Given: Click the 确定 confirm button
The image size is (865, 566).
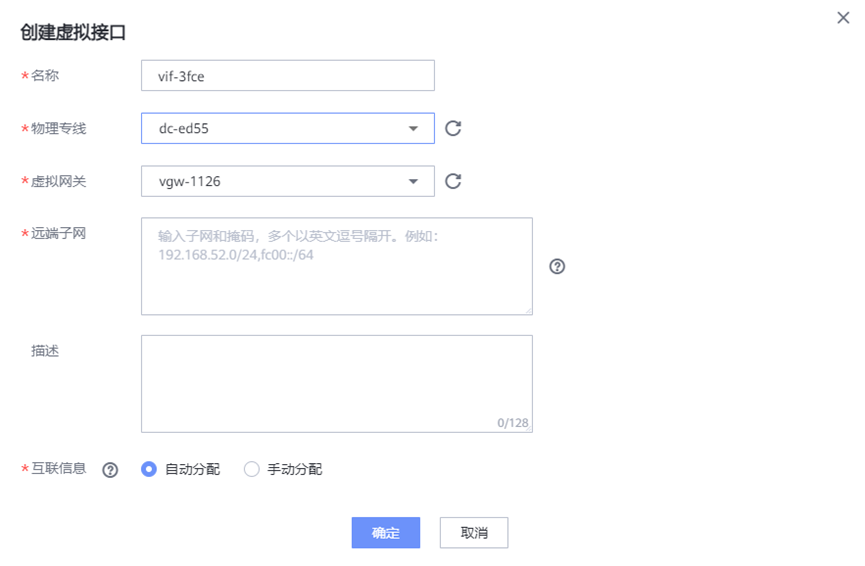Looking at the screenshot, I should [385, 533].
